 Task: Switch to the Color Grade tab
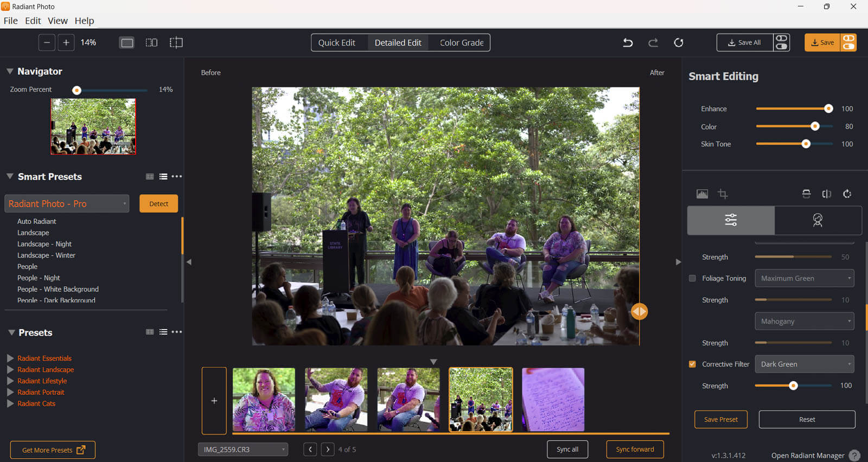[x=461, y=43]
